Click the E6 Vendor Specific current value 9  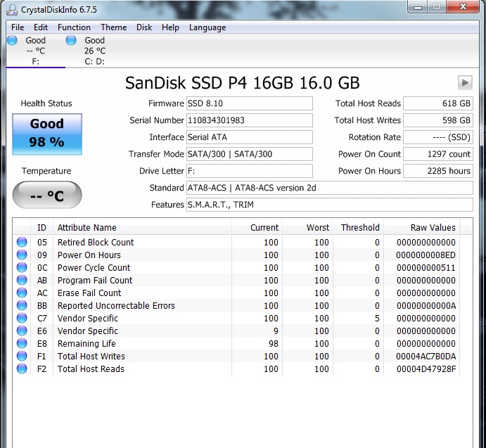pos(276,331)
